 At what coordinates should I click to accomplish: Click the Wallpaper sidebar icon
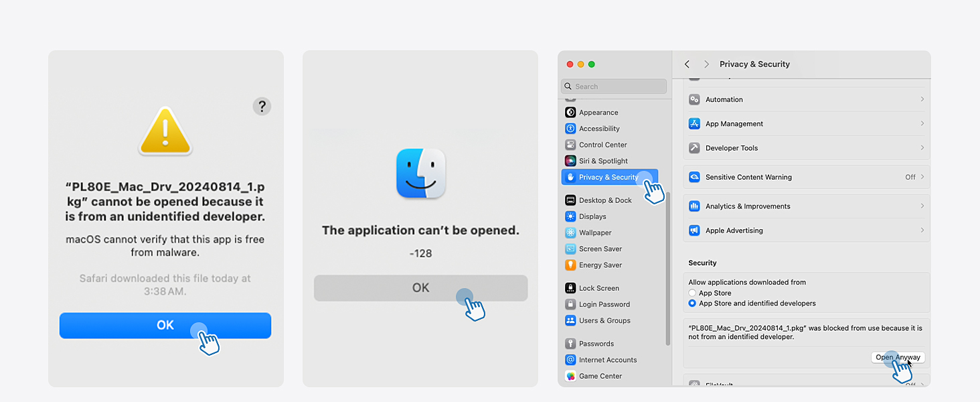pyautogui.click(x=570, y=232)
